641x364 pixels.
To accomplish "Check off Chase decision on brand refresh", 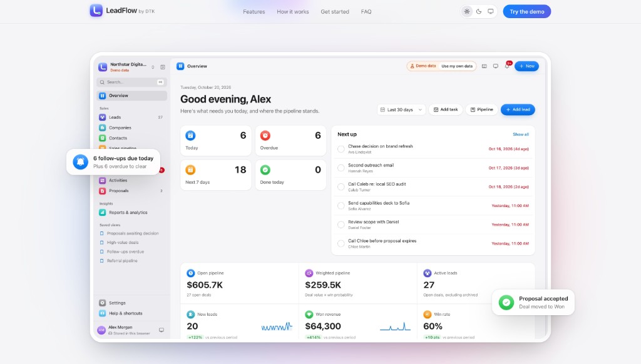I will [341, 149].
